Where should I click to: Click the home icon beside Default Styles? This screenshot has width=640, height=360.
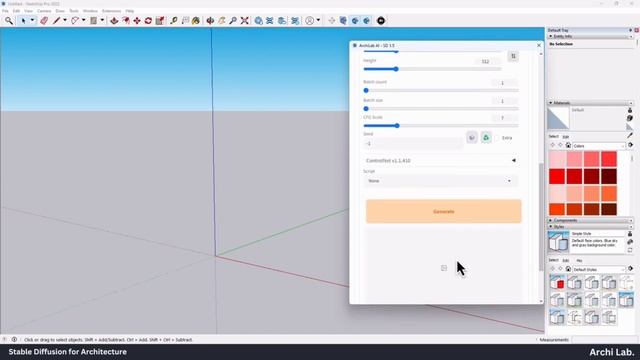click(x=568, y=269)
